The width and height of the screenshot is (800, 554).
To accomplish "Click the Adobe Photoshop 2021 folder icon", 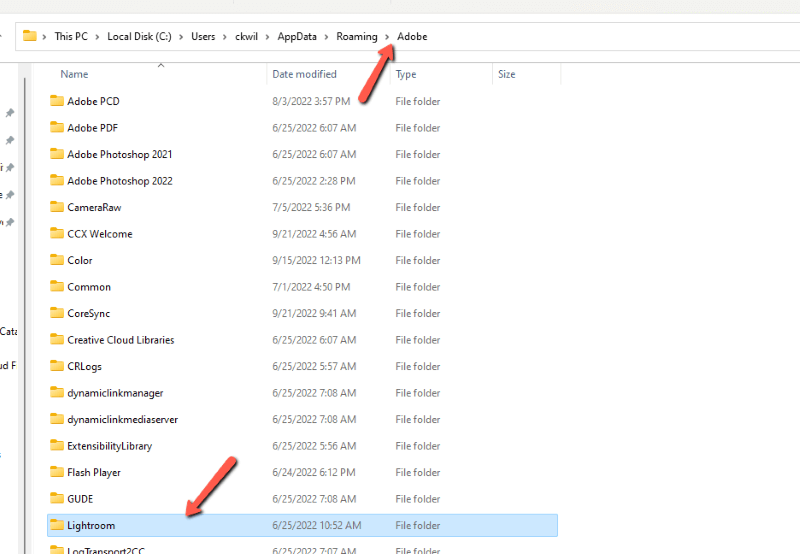I will coord(57,154).
